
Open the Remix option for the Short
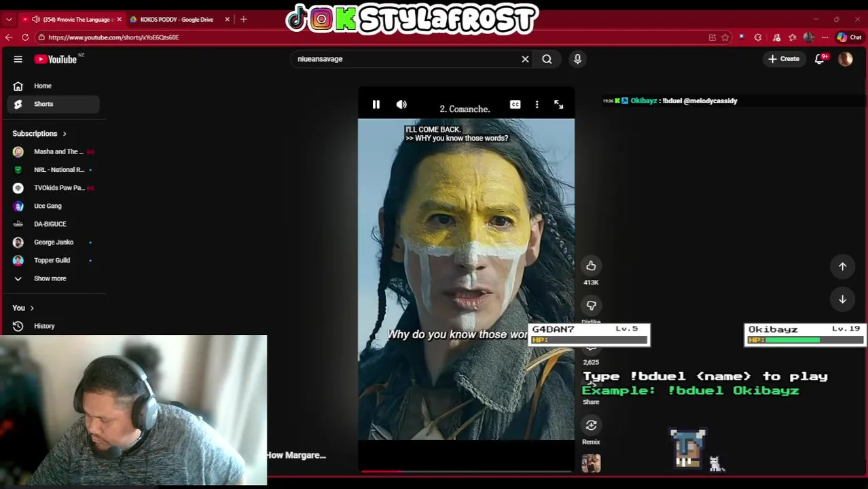(x=591, y=426)
